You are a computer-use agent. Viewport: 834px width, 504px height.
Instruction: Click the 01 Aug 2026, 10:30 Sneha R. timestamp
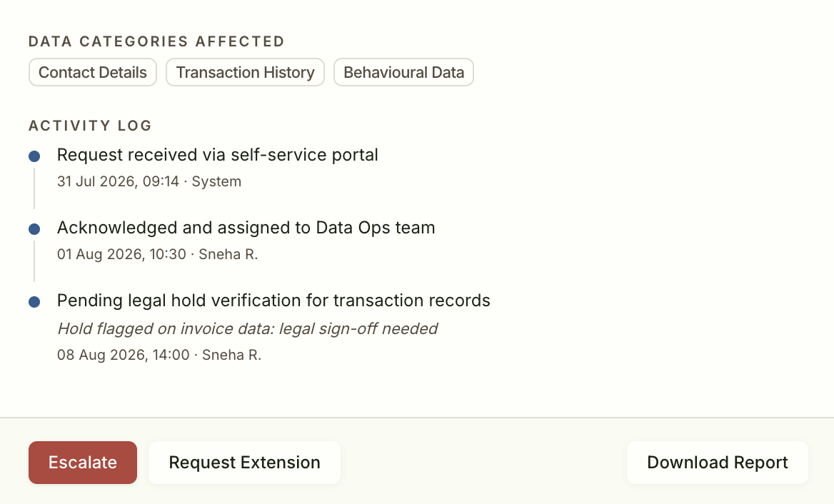(x=157, y=254)
